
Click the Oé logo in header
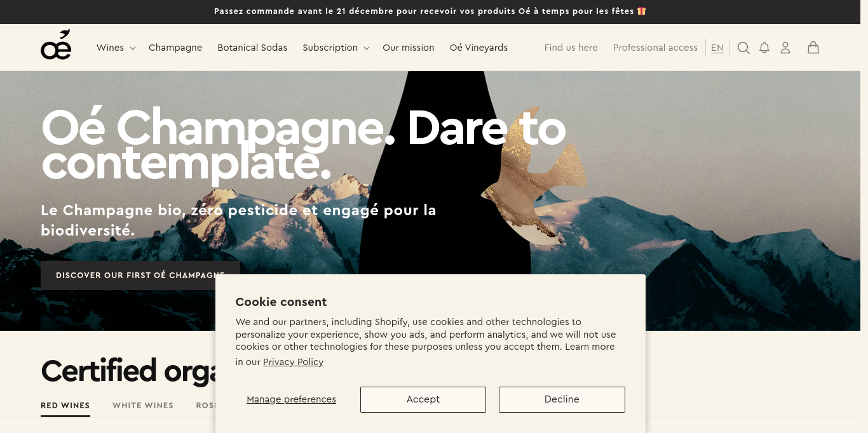(x=56, y=45)
